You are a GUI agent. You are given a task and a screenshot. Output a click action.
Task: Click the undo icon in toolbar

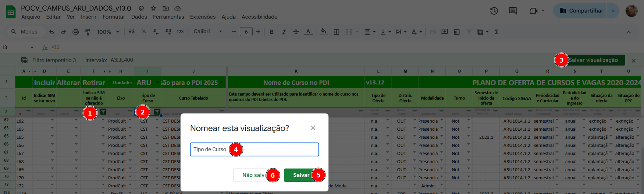click(51, 32)
